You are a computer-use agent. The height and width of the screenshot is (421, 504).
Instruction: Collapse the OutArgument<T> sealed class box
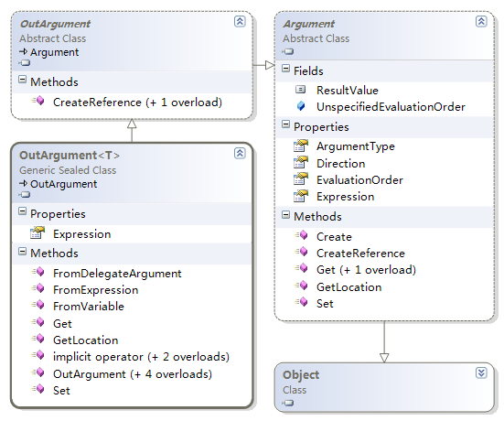[x=240, y=154]
